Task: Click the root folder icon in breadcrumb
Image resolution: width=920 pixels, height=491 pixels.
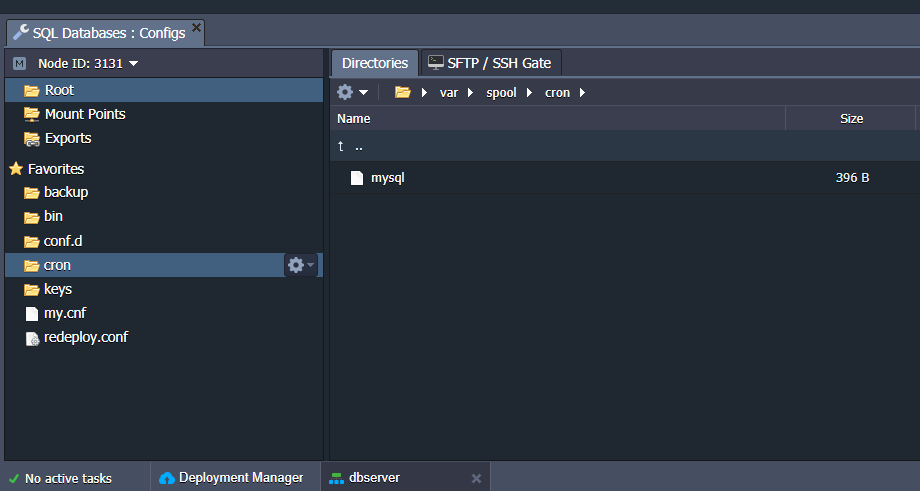Action: pos(403,92)
